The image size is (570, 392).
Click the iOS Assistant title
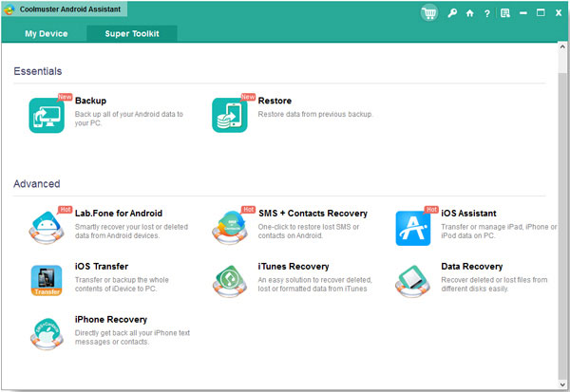pos(468,214)
